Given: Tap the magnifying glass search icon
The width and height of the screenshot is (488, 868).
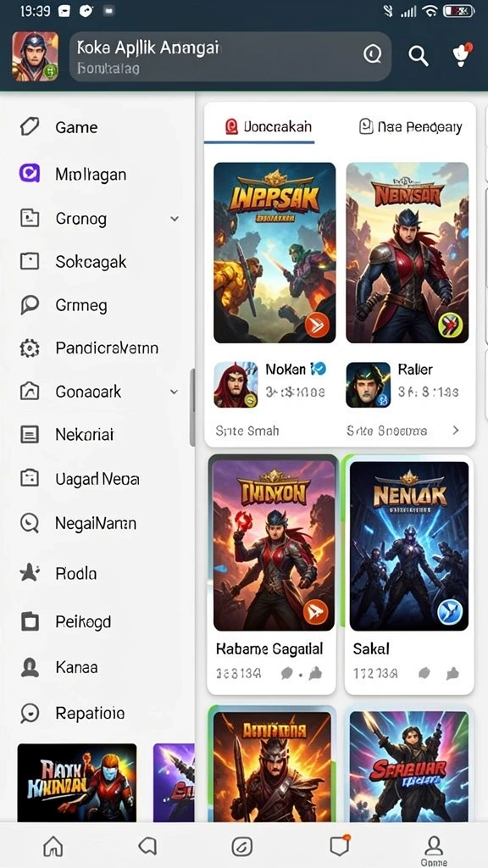Looking at the screenshot, I should point(419,55).
